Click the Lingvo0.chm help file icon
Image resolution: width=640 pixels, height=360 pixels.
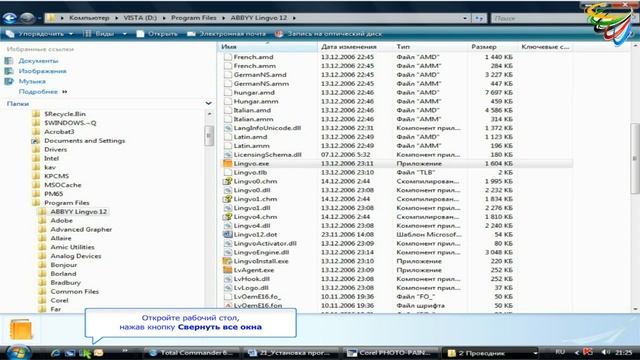[x=227, y=181]
